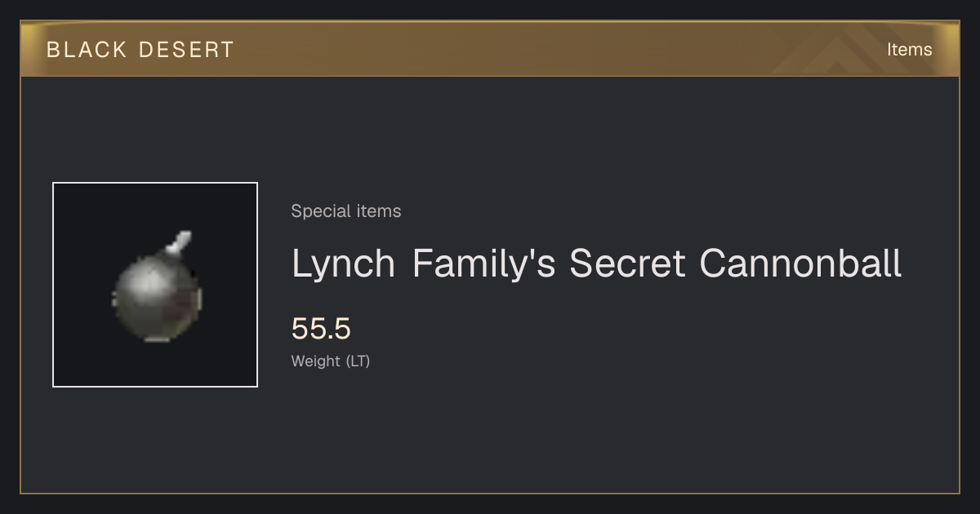Click the Weight (LT) label
The width and height of the screenshot is (980, 514).
(x=331, y=361)
